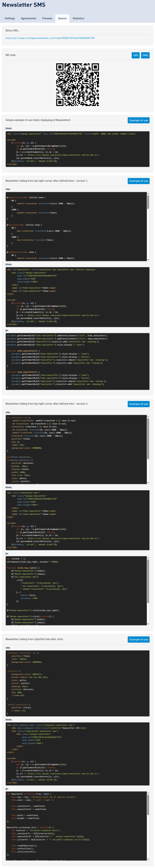
Task: Open Example of use for sliding version 2
Action: point(138,404)
